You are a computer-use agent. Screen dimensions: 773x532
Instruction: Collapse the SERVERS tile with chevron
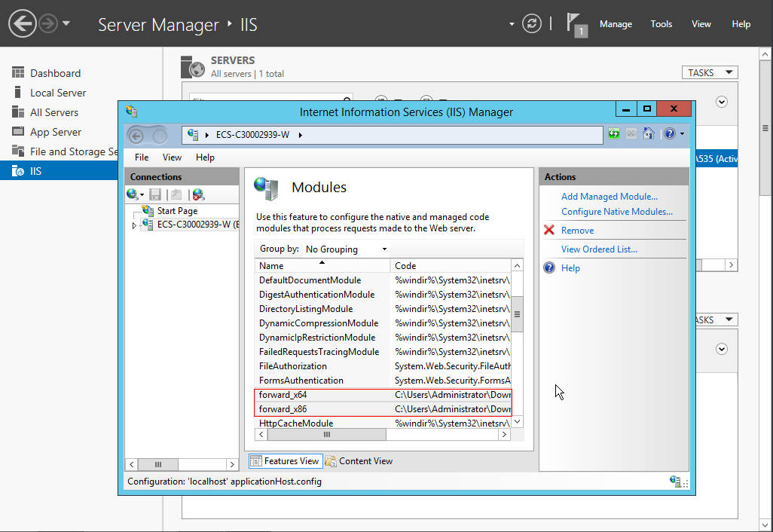pyautogui.click(x=722, y=102)
